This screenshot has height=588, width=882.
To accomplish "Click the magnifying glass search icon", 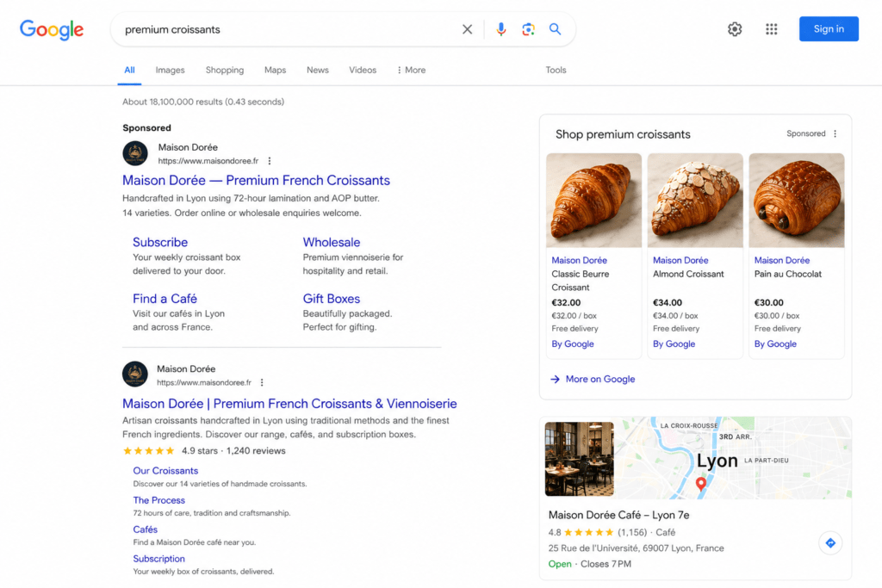I will pos(555,29).
